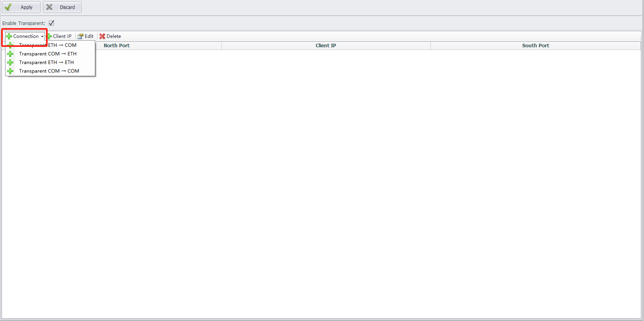The image size is (644, 321).
Task: Pick the Transparent ETH → ETH text option
Action: (46, 62)
